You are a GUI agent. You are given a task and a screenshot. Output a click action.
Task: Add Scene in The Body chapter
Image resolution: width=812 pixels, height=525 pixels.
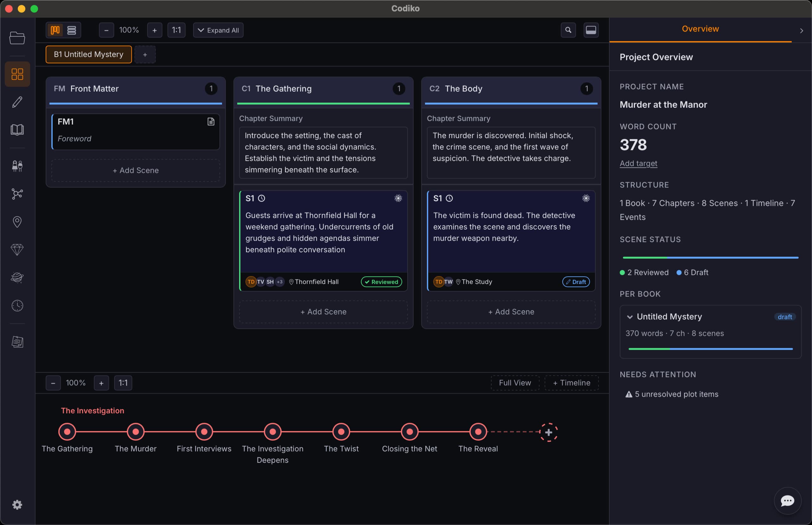point(511,312)
